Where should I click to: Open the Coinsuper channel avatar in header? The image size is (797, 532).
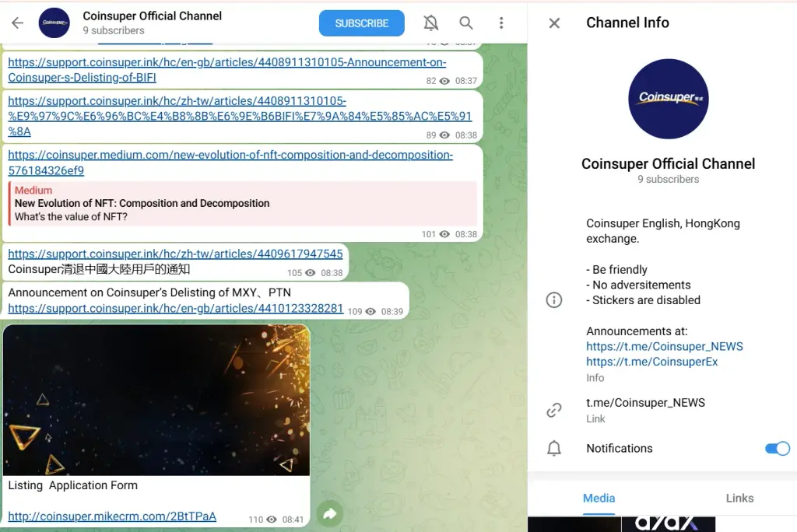point(54,23)
